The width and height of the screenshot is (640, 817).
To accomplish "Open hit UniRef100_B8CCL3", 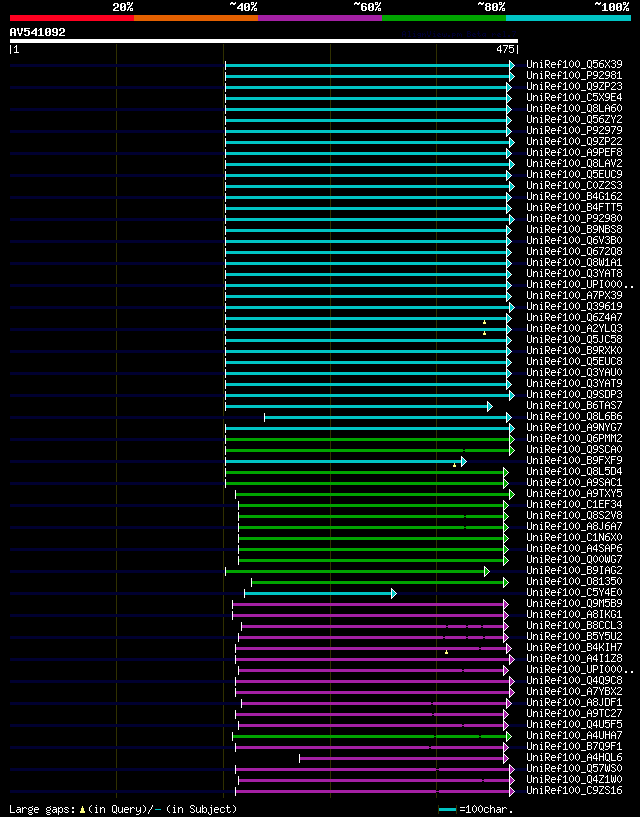I will (574, 625).
